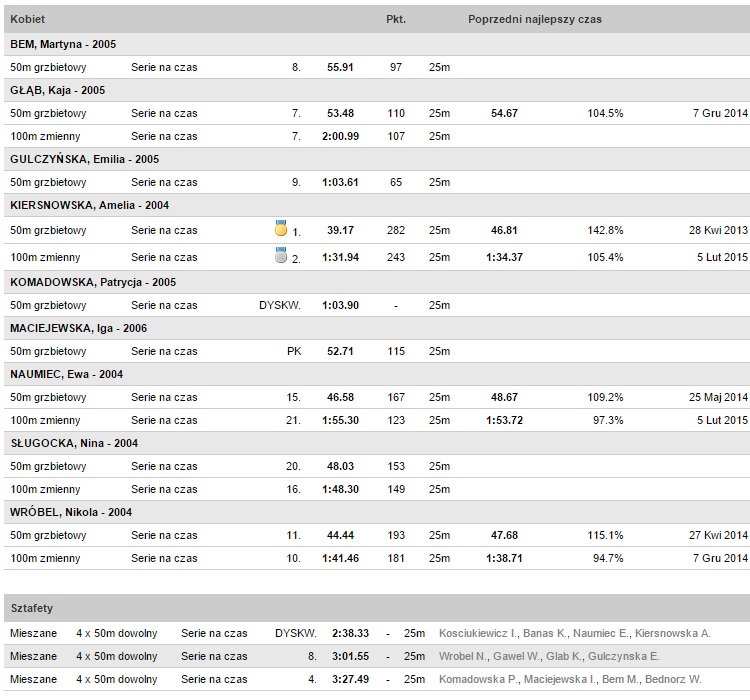Open swimmer BEM, Martyna - 2005
Screen dimensions: 750x700
[63, 44]
